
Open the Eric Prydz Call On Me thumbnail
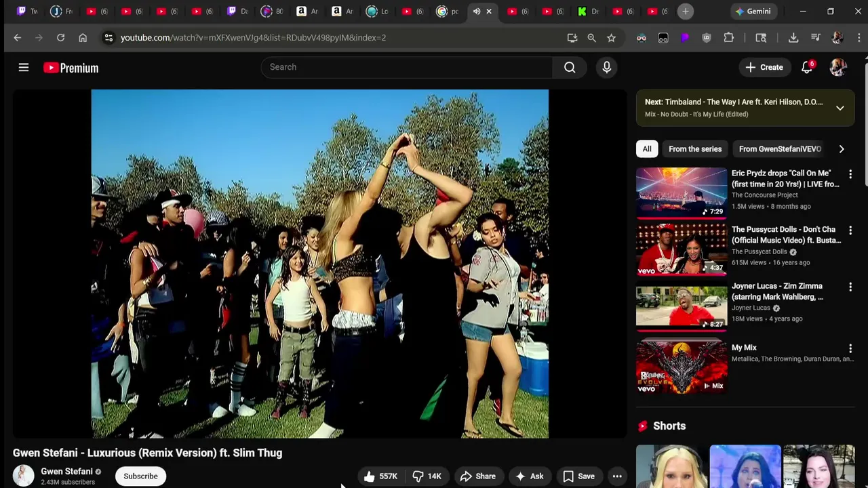click(x=682, y=193)
